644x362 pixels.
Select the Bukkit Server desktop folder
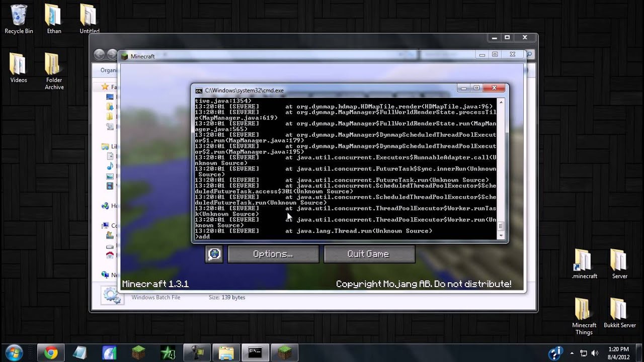click(619, 313)
